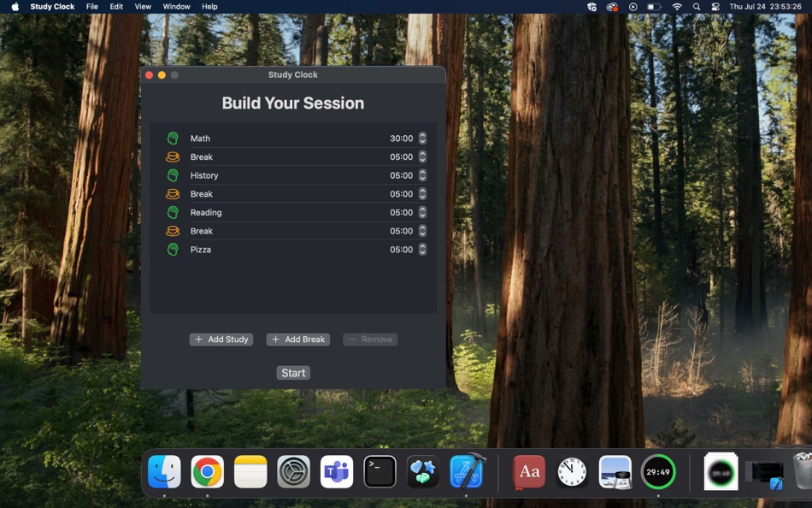812x508 pixels.
Task: Click the Add Study button
Action: pos(221,340)
